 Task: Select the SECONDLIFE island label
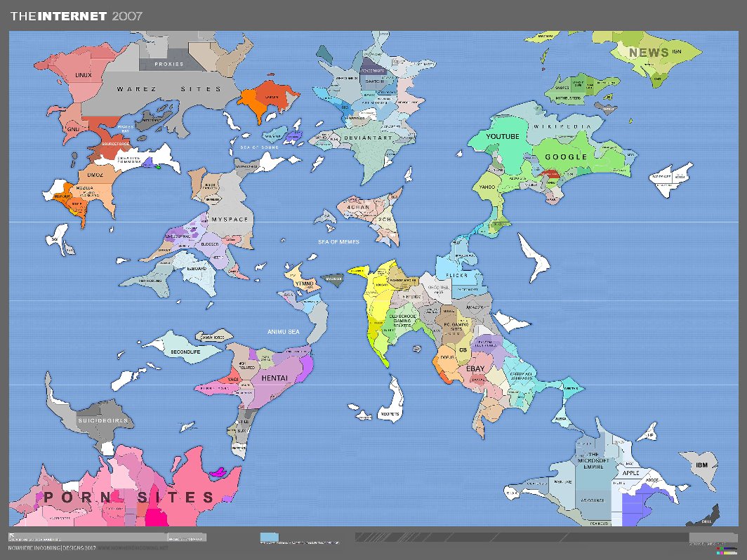[x=185, y=352]
